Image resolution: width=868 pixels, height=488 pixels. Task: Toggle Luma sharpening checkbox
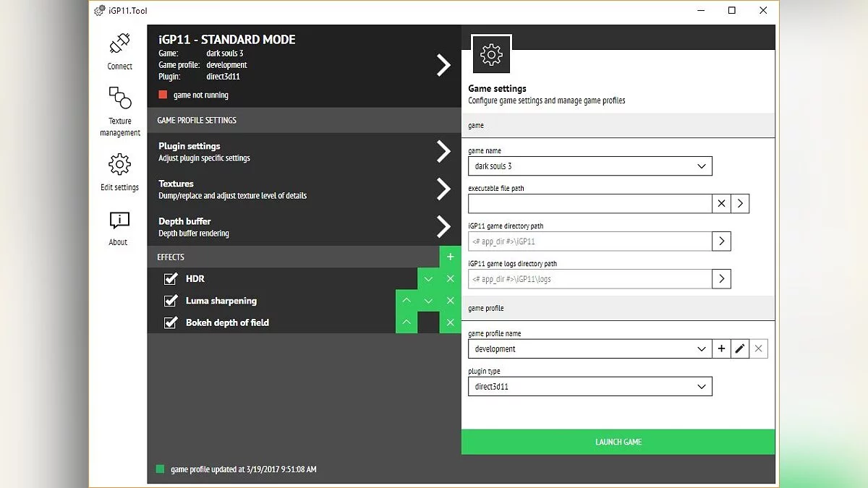(x=171, y=301)
